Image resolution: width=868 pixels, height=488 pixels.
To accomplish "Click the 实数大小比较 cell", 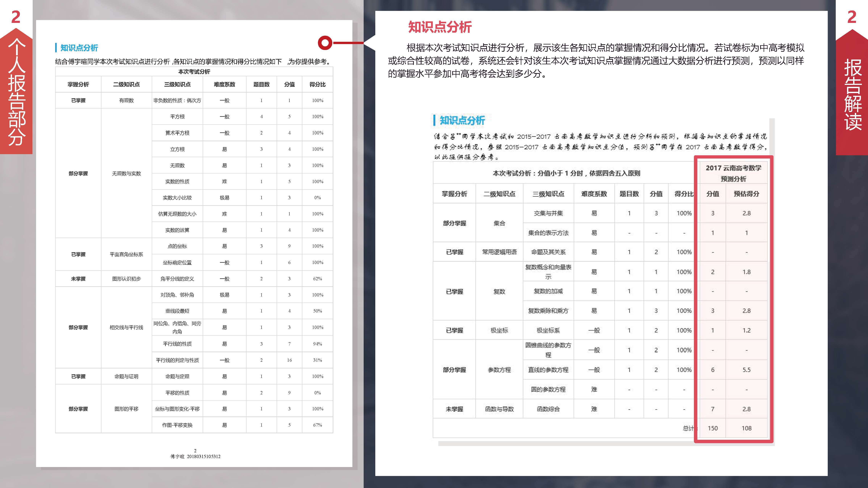I will click(x=177, y=198).
